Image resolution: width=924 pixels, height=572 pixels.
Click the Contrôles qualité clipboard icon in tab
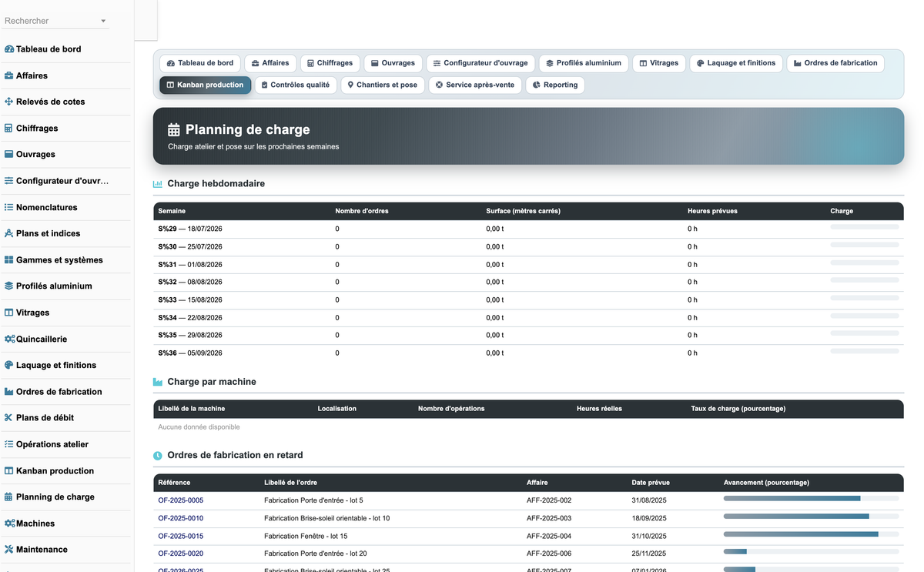click(x=265, y=85)
